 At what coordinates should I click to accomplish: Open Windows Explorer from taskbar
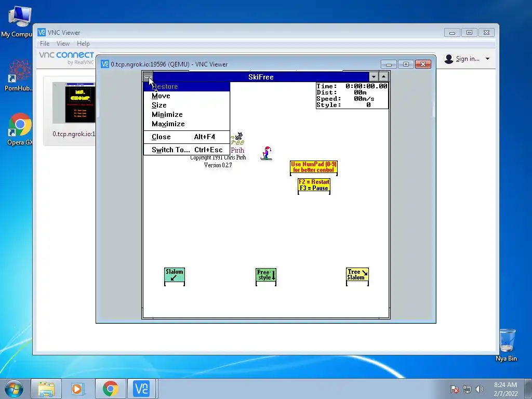point(46,389)
